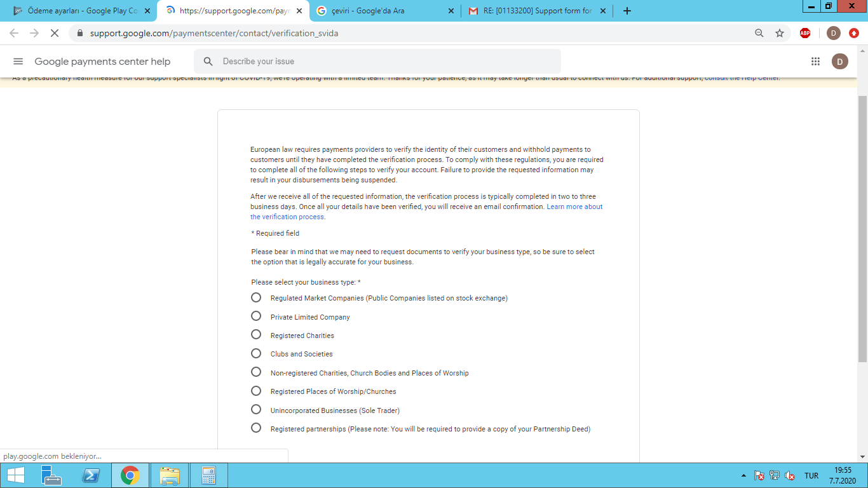This screenshot has width=868, height=488.
Task: Close the Gmail RE: [01133200] tab
Action: pyautogui.click(x=603, y=11)
